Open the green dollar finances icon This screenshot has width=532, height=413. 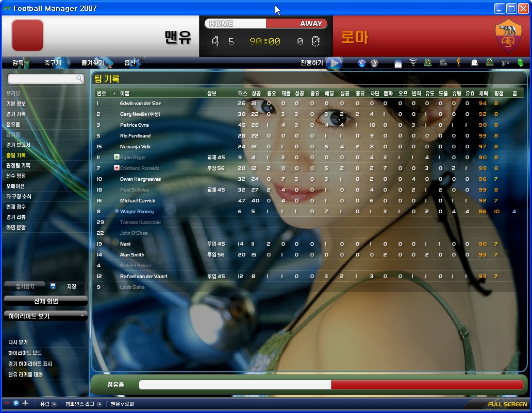pos(520,63)
